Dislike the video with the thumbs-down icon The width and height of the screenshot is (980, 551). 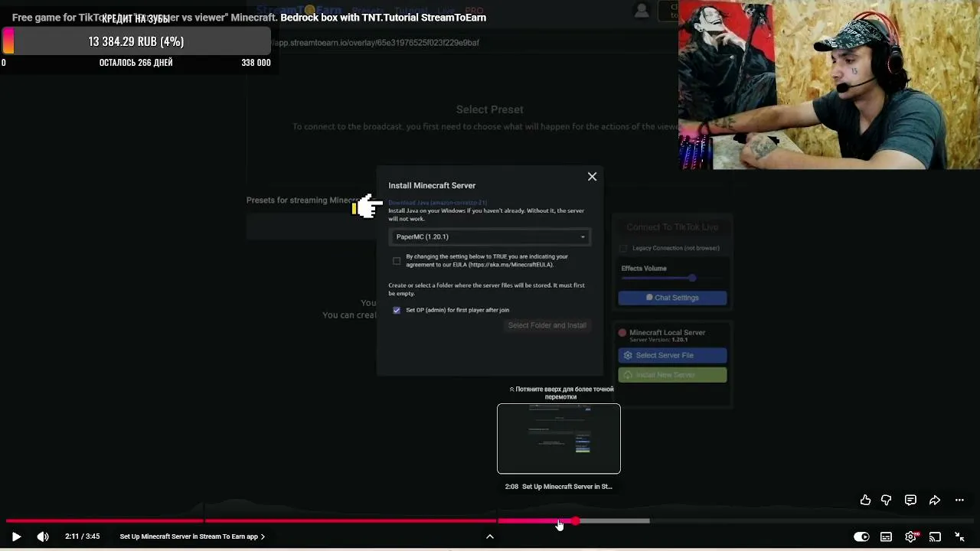[x=886, y=500]
